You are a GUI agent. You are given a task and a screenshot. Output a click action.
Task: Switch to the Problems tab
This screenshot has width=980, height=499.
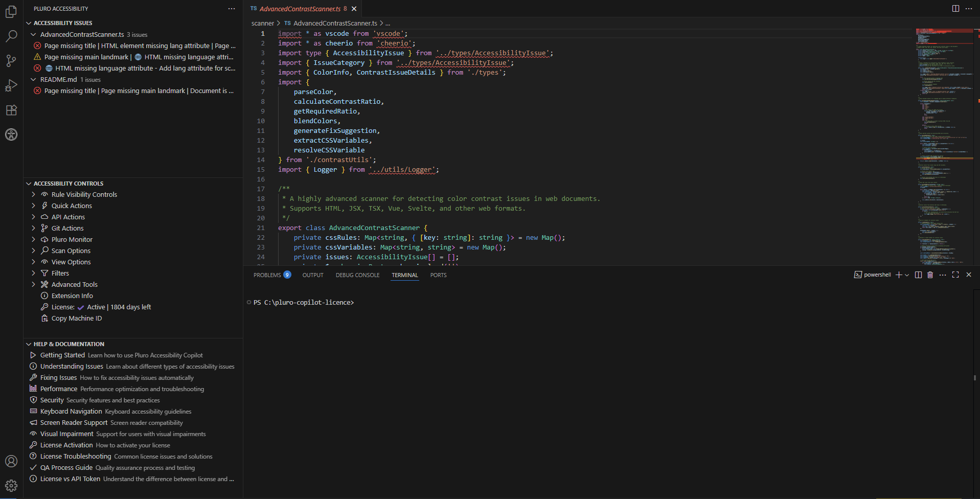pos(272,275)
